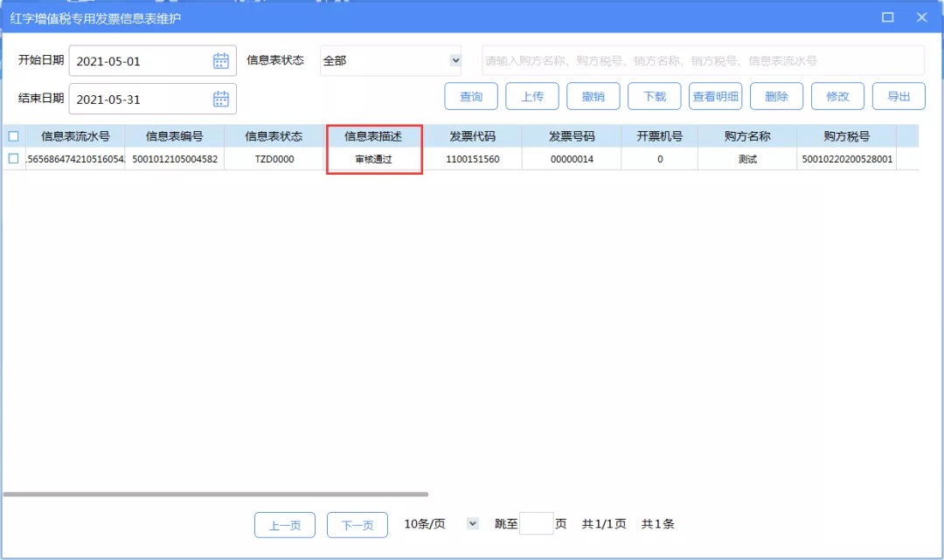Delete the record using 删除 button

tap(776, 97)
